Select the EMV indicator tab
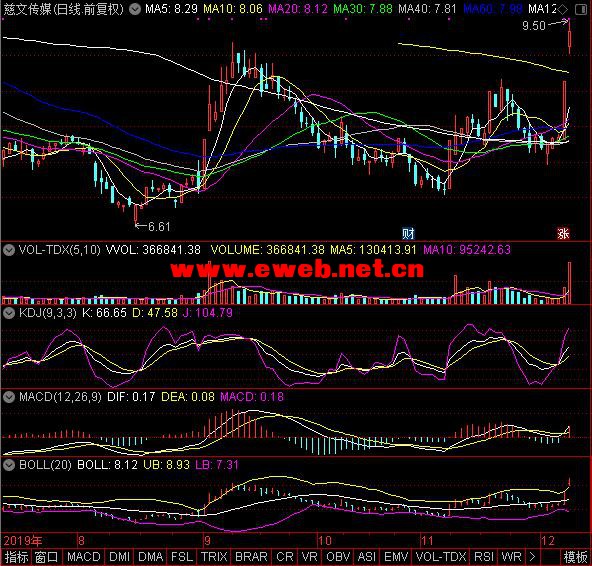The height and width of the screenshot is (566, 592). (x=396, y=557)
